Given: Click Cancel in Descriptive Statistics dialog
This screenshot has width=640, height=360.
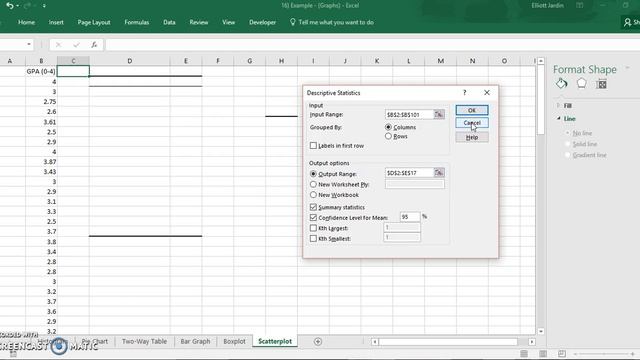Looking at the screenshot, I should tap(472, 123).
